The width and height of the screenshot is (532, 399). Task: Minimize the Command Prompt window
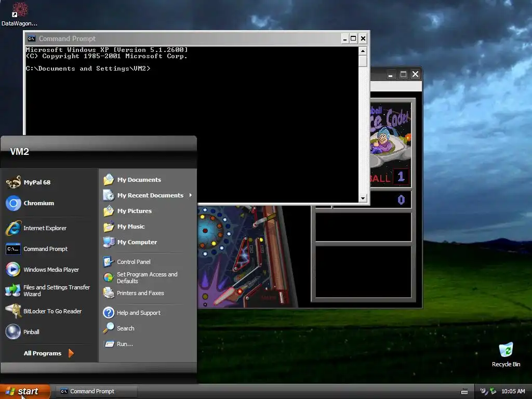click(345, 38)
